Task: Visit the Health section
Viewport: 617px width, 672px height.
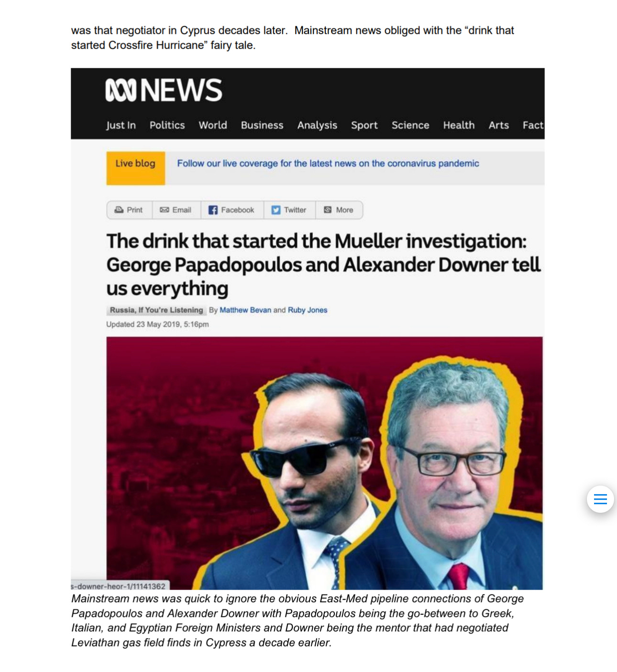Action: 459,125
